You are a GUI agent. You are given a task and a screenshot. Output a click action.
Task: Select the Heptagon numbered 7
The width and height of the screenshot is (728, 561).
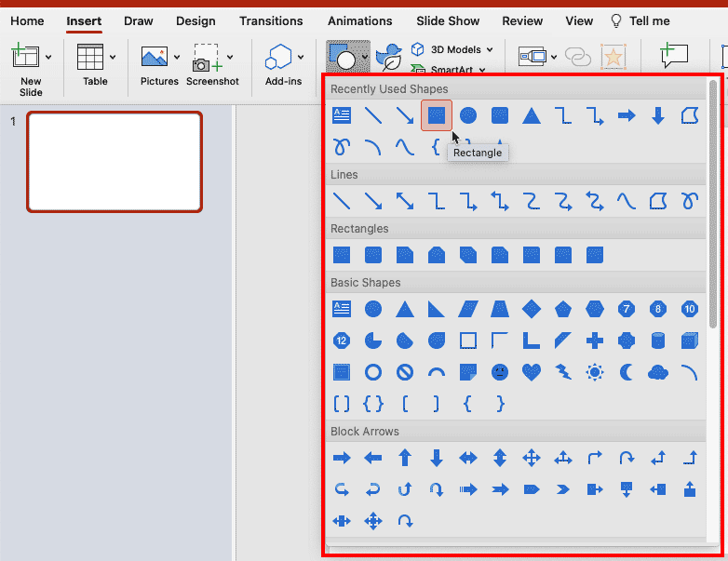tap(627, 309)
